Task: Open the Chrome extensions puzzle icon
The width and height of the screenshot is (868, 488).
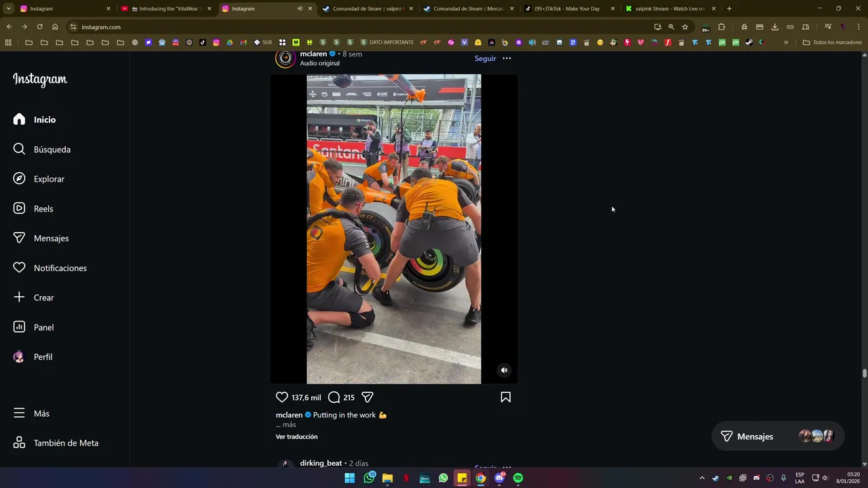Action: coord(722,27)
